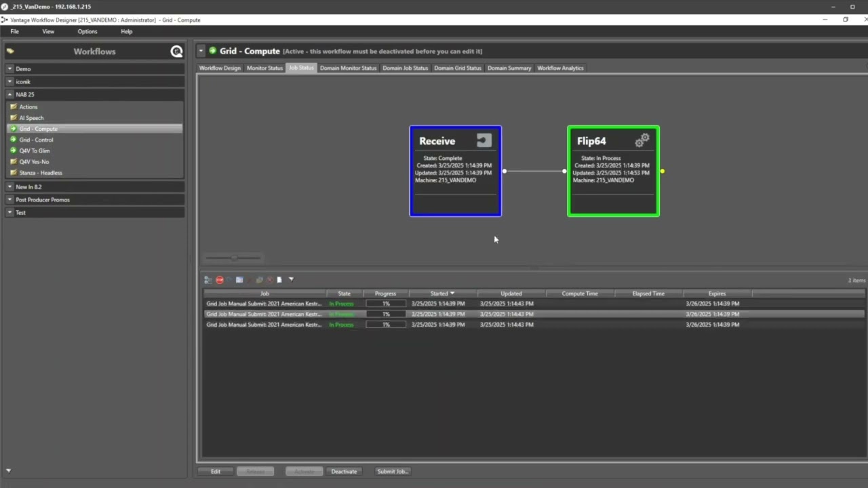The width and height of the screenshot is (868, 488).
Task: Expand the Demo workflow category
Action: 10,69
